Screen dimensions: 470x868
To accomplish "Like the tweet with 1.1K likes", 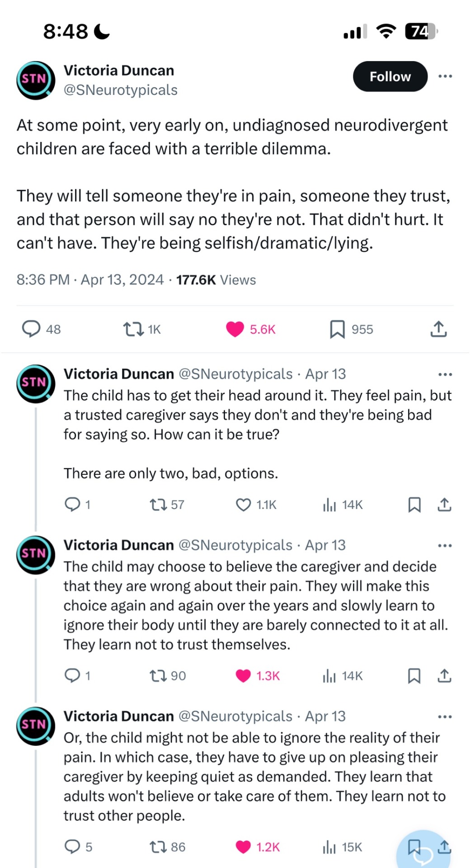I will click(x=244, y=505).
